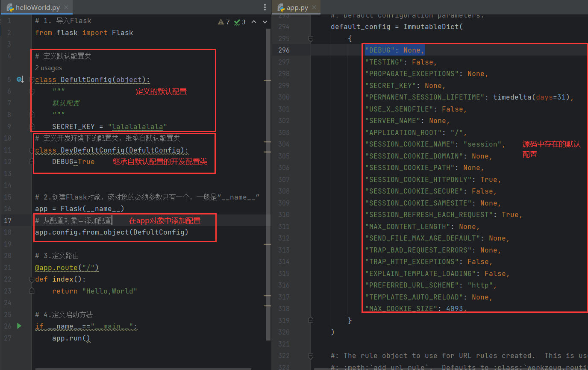588x370 pixels.
Task: Collapse the dict fold on line 295 in app.py
Action: tap(311, 38)
